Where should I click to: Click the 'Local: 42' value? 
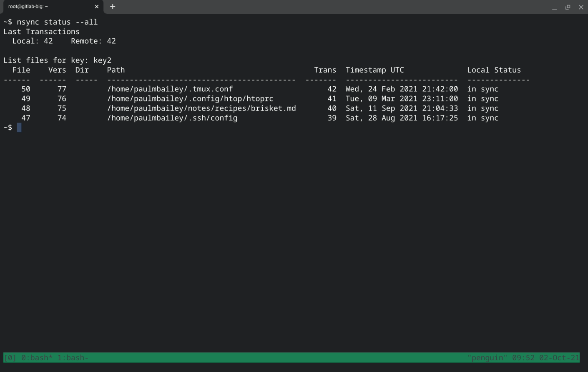coord(33,41)
